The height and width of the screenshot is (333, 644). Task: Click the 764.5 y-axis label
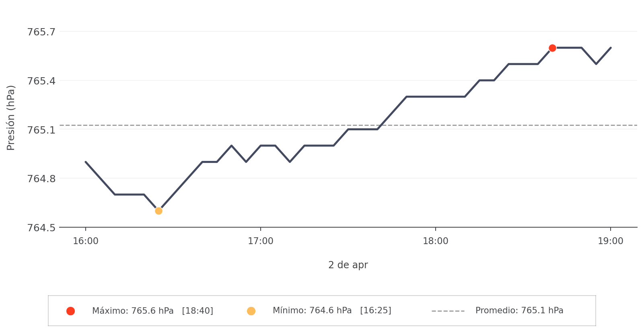41,228
